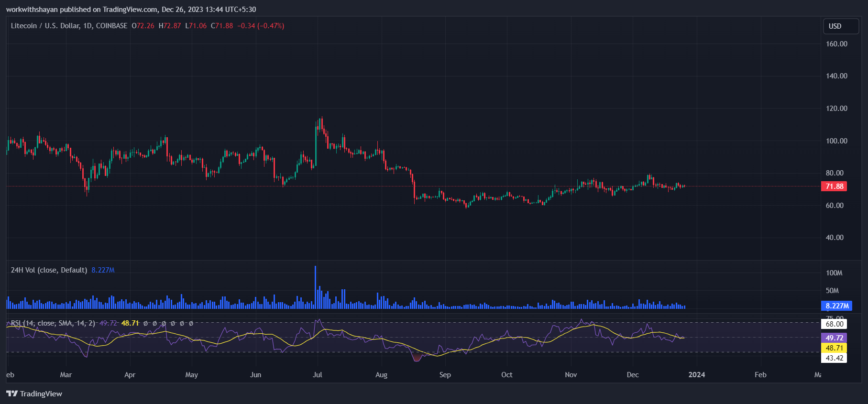Click the Litecoin / U.S. Dollar chart title
This screenshot has width=868, height=404.
(69, 26)
